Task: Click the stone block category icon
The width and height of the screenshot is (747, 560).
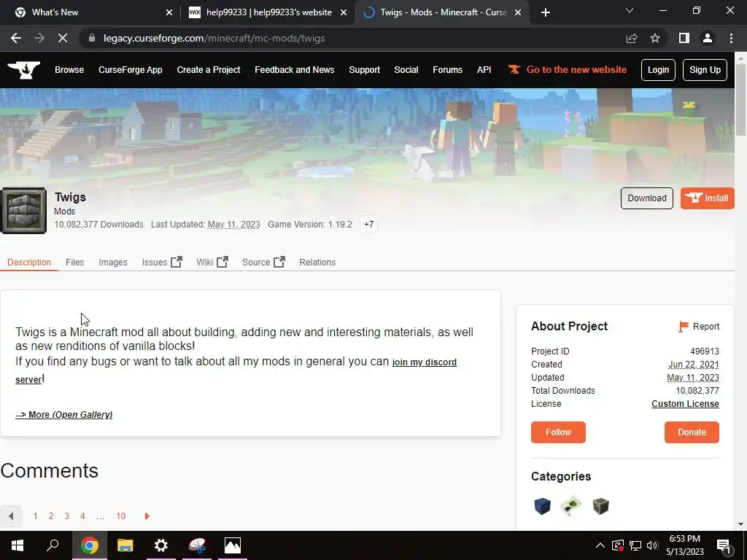Action: click(x=601, y=506)
